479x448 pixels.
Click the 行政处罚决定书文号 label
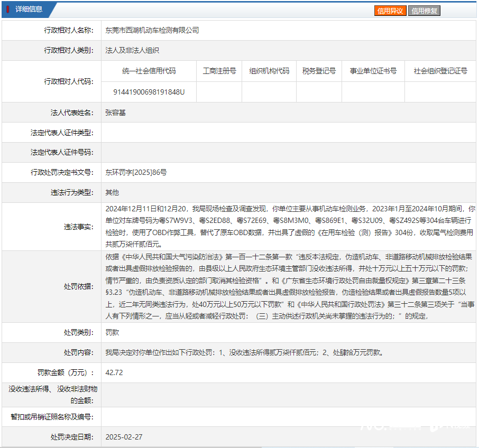point(62,172)
